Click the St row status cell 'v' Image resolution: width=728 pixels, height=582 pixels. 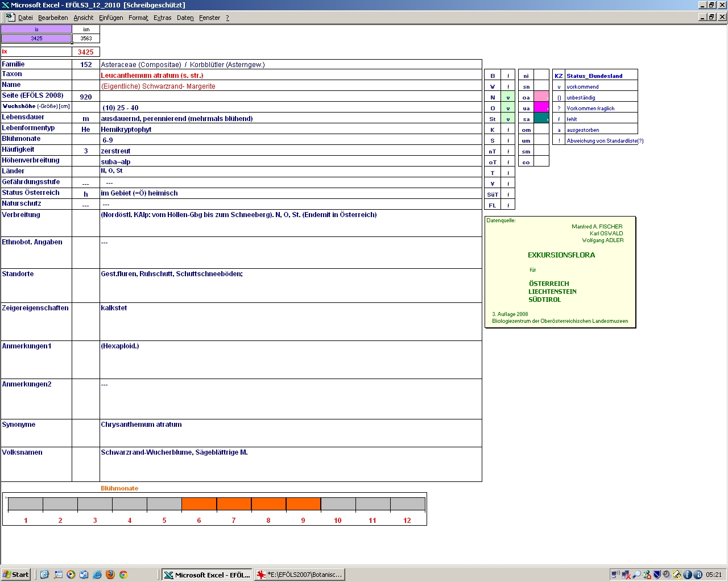coord(508,118)
